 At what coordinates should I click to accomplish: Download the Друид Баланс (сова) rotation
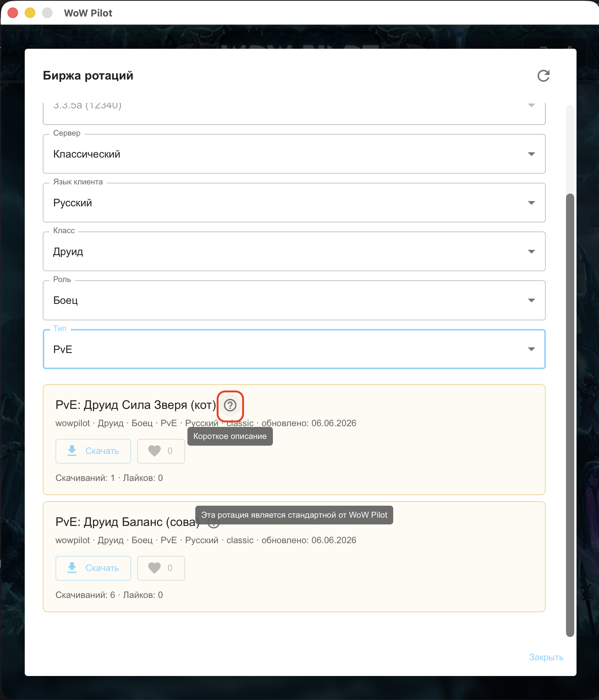(93, 568)
